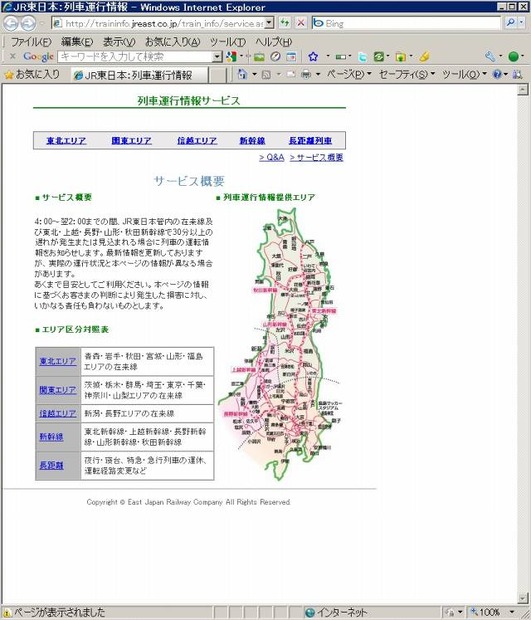This screenshot has width=531, height=620.
Task: Click the calendar icon on Google toolbar
Action: [x=291, y=57]
